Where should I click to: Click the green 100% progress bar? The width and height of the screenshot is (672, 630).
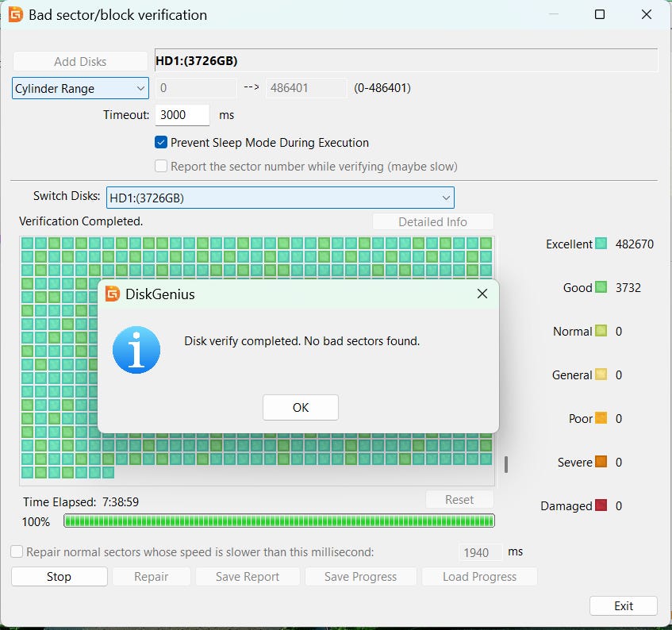point(279,521)
